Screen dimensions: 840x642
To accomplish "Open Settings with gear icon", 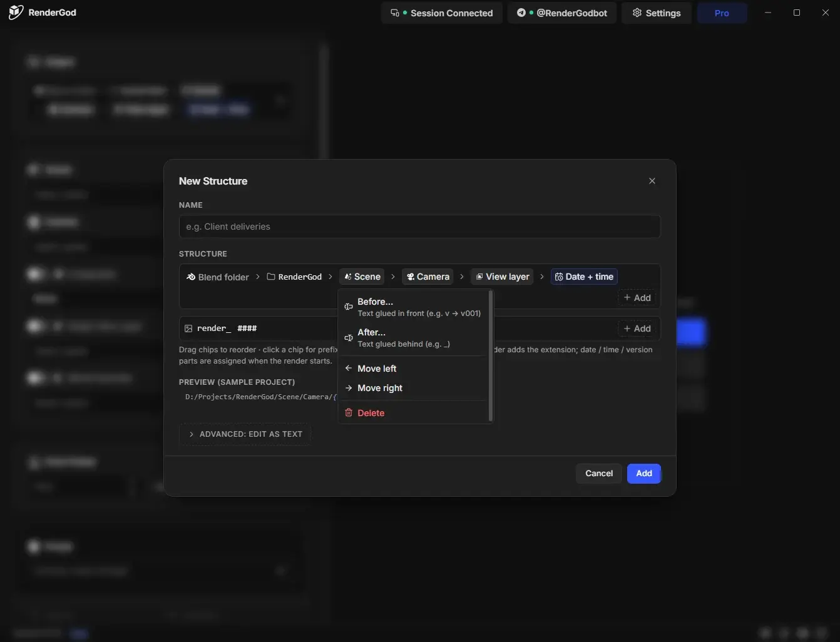I will (656, 13).
